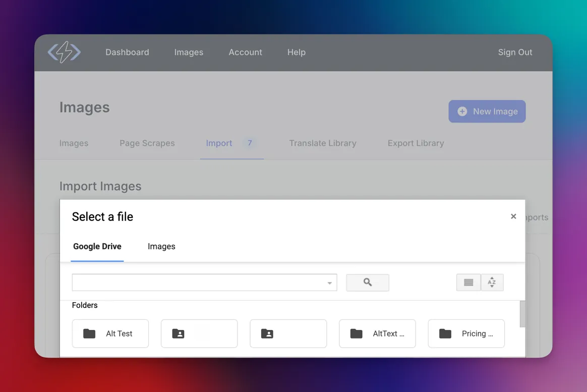Image resolution: width=587 pixels, height=392 pixels.
Task: Open the Help menu item
Action: coord(297,52)
